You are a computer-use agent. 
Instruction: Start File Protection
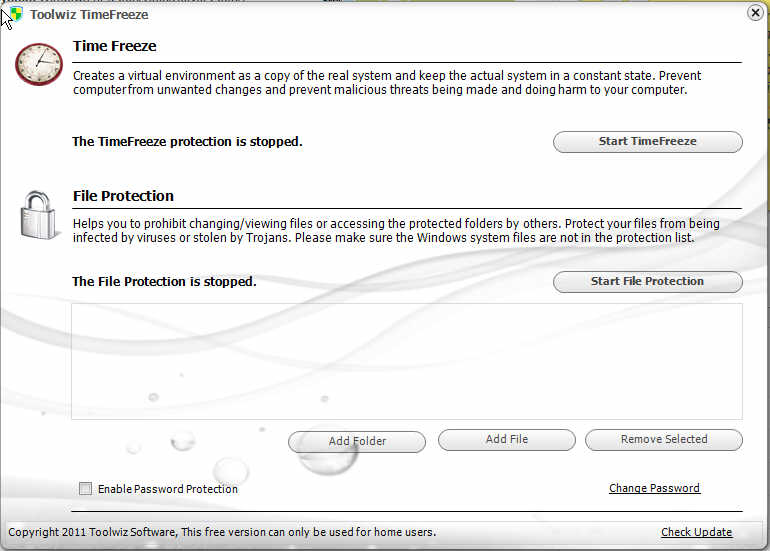(x=647, y=281)
